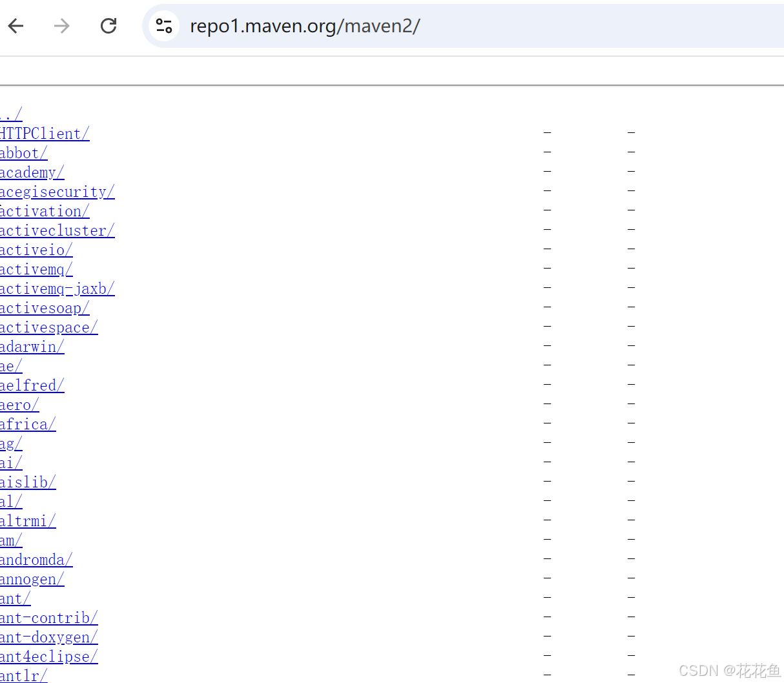
Task: Go forward to the next page
Action: click(62, 26)
